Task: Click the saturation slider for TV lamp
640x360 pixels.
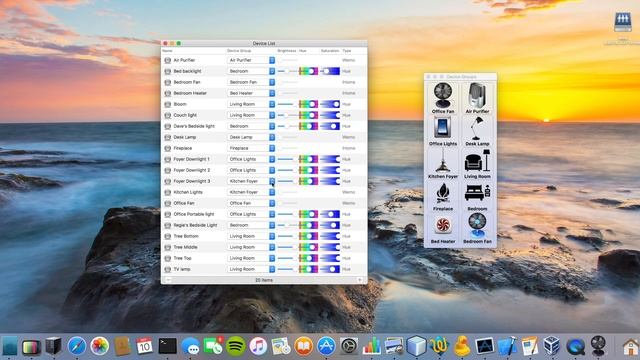Action: (x=330, y=269)
